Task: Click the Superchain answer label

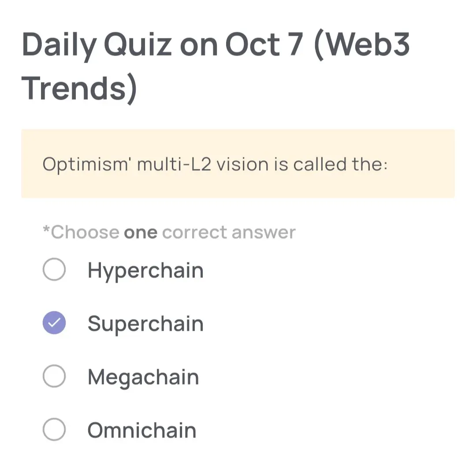Action: [145, 324]
